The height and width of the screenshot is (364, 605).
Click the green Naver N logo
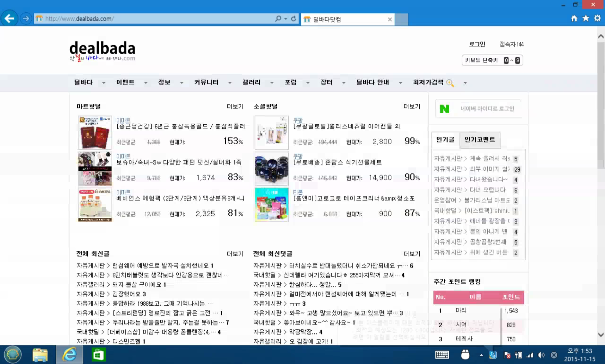[444, 109]
